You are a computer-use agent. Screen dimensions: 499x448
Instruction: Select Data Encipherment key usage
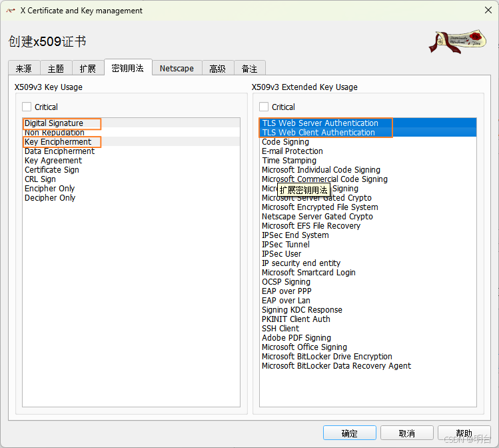coord(131,151)
